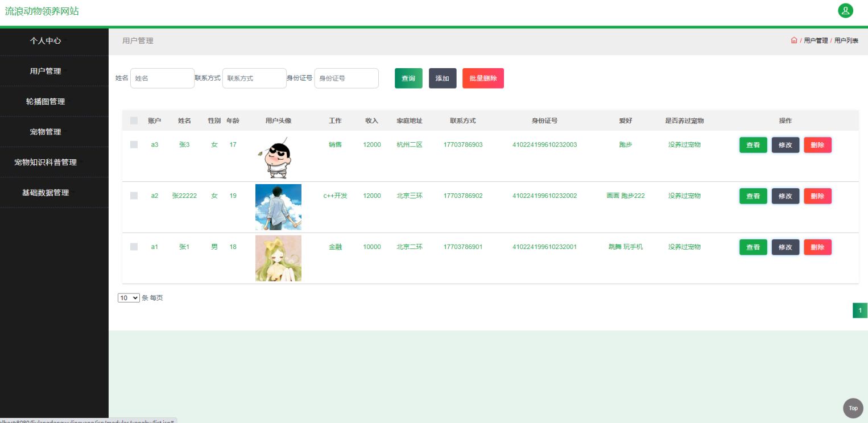Click ID number 410224199610232001
Image resolution: width=868 pixels, height=423 pixels.
click(x=544, y=247)
